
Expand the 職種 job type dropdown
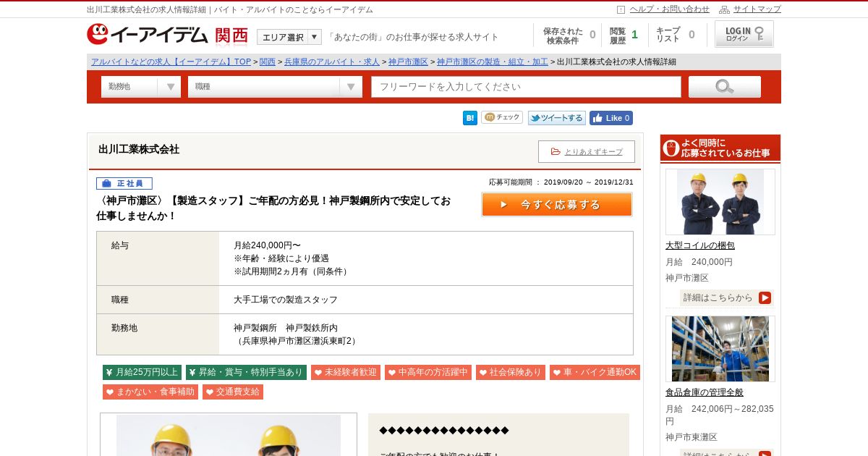coord(275,87)
